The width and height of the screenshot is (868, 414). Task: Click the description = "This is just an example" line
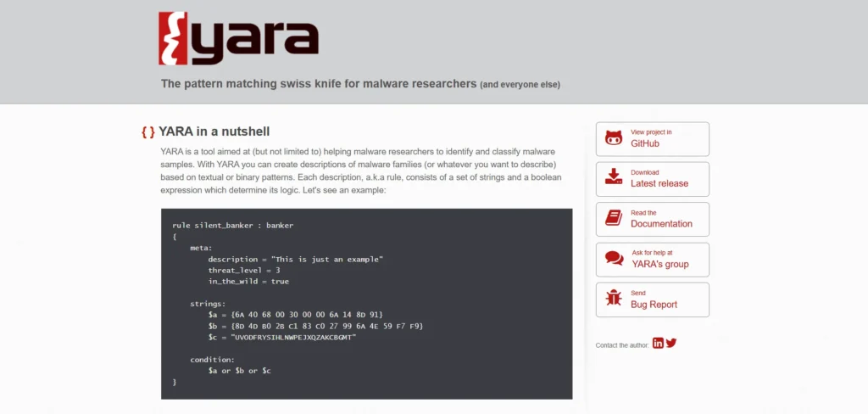click(x=296, y=259)
